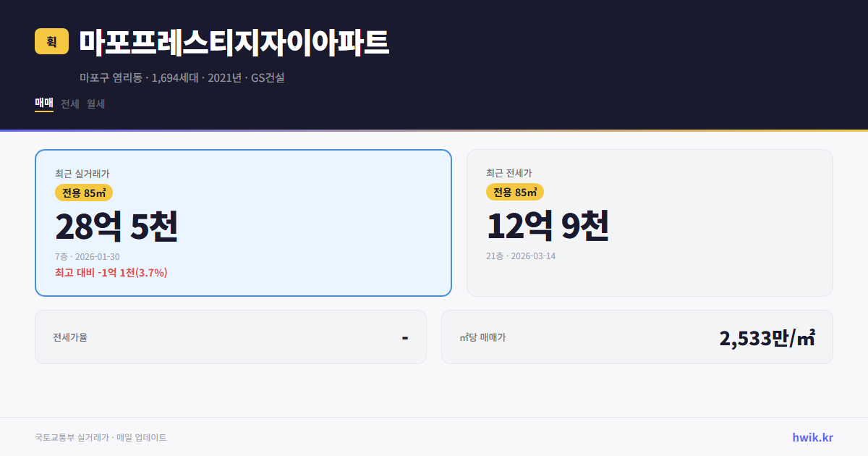Click the dash value in 전세가율 card
Screen dimensions: 868x456
pos(404,337)
